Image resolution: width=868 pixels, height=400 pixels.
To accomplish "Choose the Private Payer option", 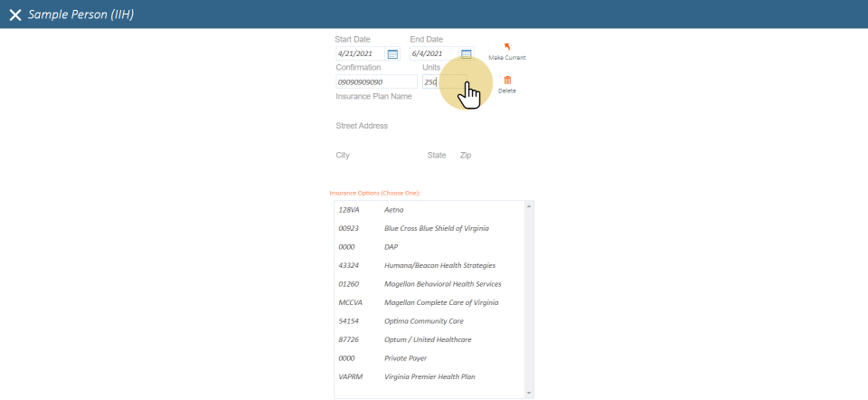I will 405,358.
